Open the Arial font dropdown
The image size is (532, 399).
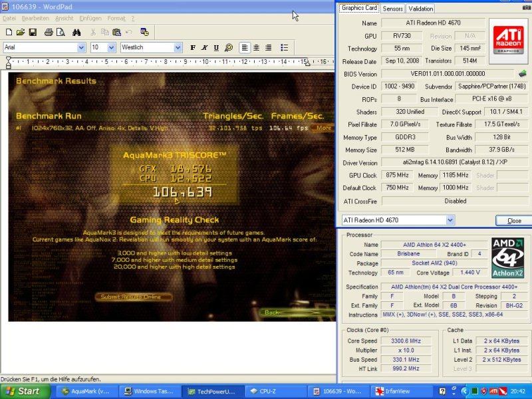[81, 47]
